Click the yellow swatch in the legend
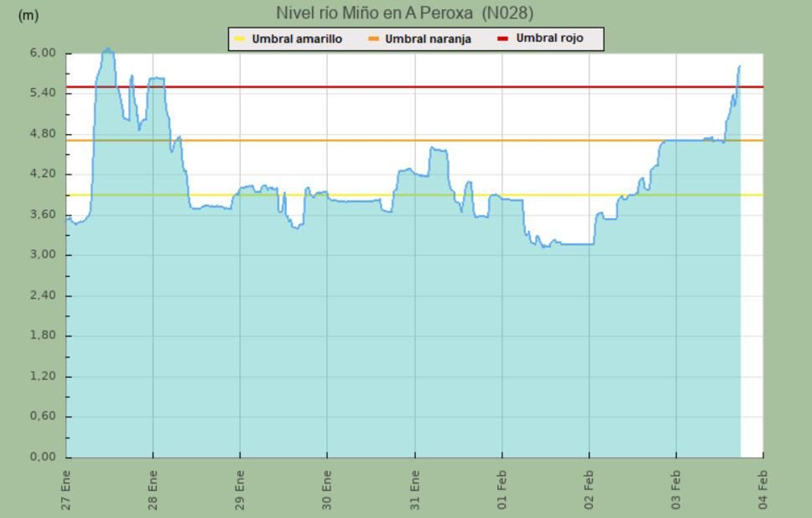The height and width of the screenshot is (518, 812). (240, 39)
